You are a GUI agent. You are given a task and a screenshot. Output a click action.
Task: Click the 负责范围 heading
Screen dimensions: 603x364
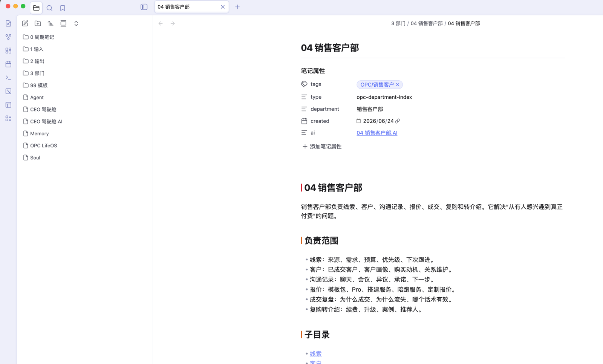(321, 240)
